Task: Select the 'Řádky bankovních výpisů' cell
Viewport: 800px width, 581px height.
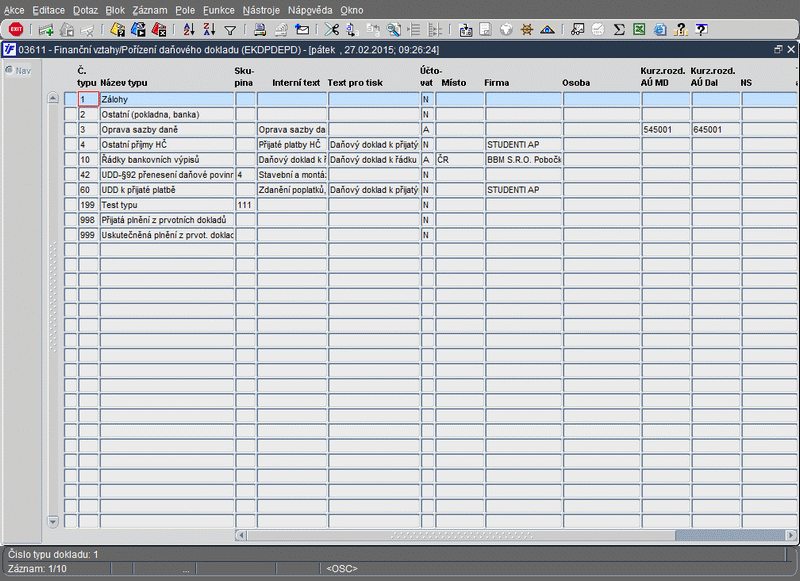Action: [167, 160]
